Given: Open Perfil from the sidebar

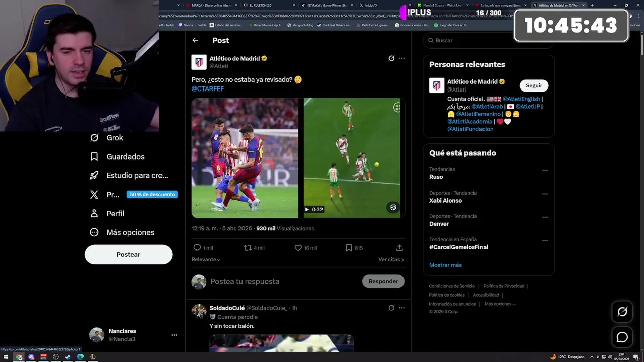Looking at the screenshot, I should pos(107,214).
